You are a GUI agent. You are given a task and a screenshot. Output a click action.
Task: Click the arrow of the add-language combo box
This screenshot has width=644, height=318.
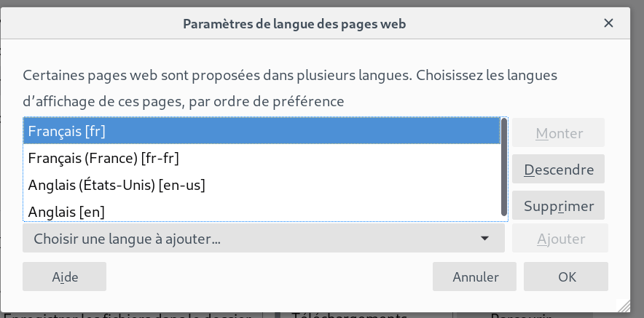pyautogui.click(x=484, y=238)
